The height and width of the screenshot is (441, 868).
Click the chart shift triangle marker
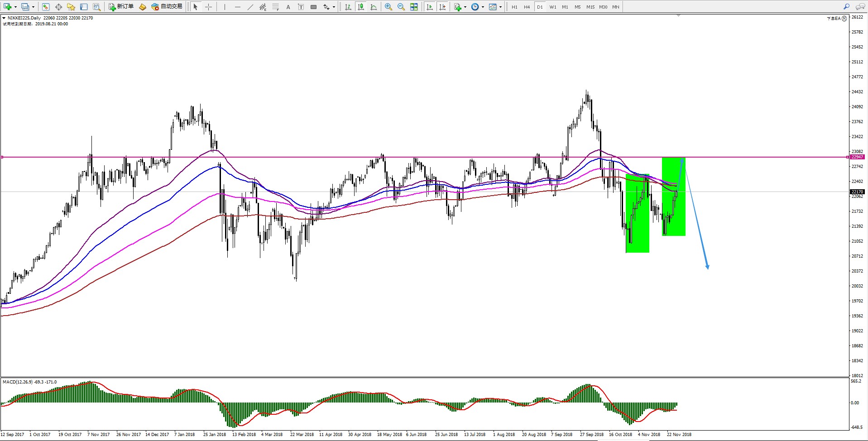tap(678, 16)
